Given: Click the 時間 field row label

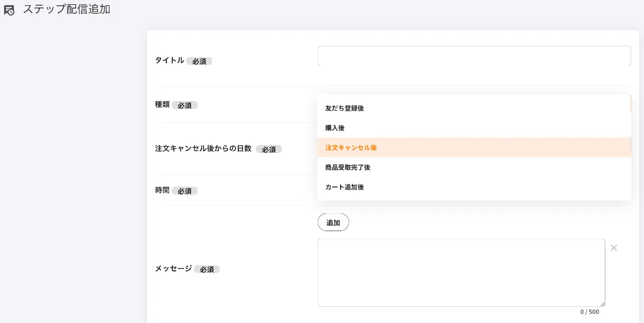Looking at the screenshot, I should click(162, 190).
